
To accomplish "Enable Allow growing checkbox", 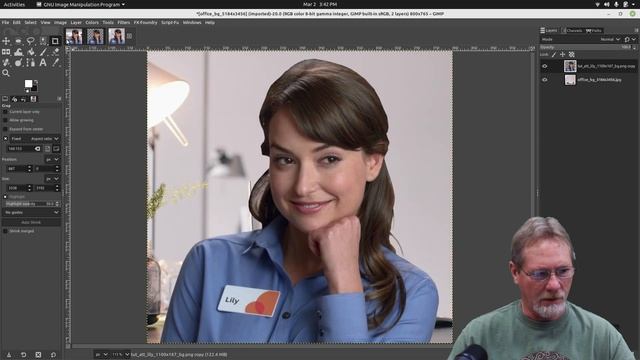I will coord(5,120).
